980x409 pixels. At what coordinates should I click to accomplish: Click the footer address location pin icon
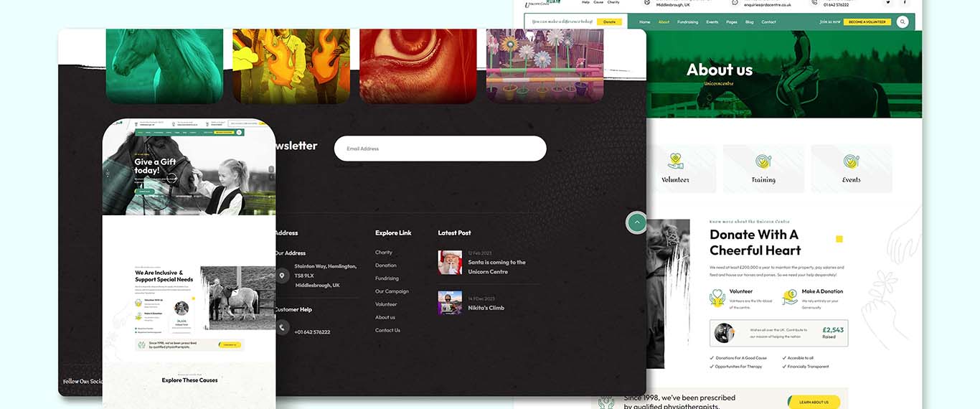pyautogui.click(x=282, y=276)
